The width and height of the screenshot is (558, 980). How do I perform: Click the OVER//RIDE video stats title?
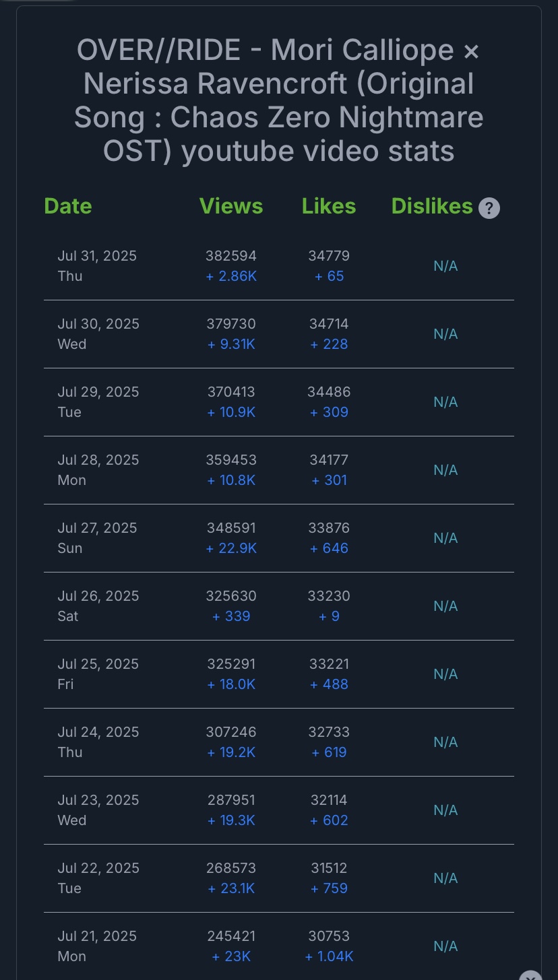[279, 100]
